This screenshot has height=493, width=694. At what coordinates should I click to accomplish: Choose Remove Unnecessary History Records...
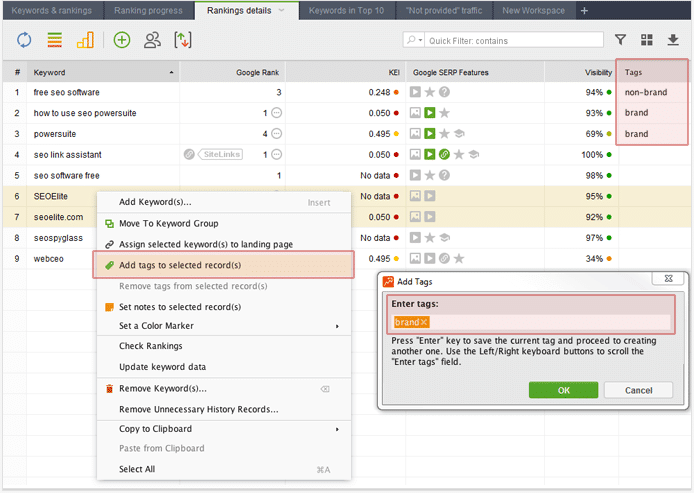224,409
